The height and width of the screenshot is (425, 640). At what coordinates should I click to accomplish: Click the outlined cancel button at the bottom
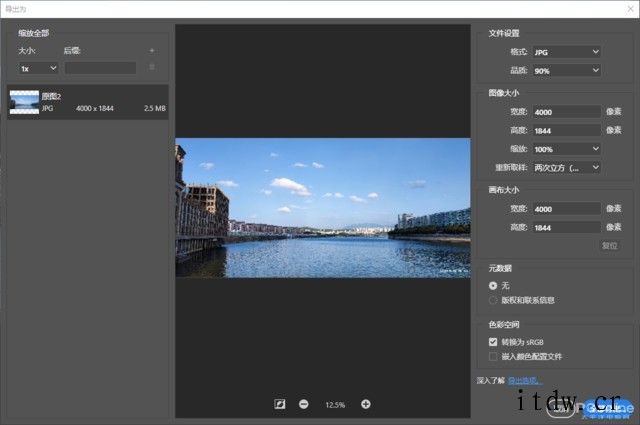coord(563,408)
